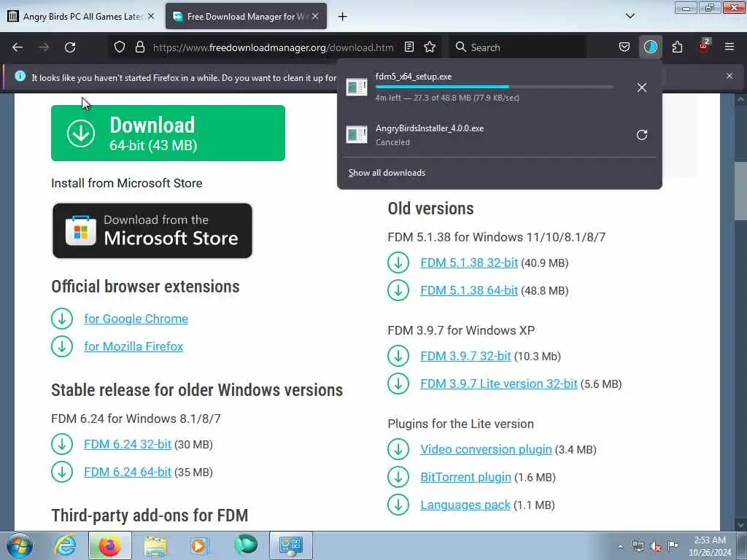Dismiss the Firefox cleanup notification bar
747x560 pixels.
tap(729, 76)
